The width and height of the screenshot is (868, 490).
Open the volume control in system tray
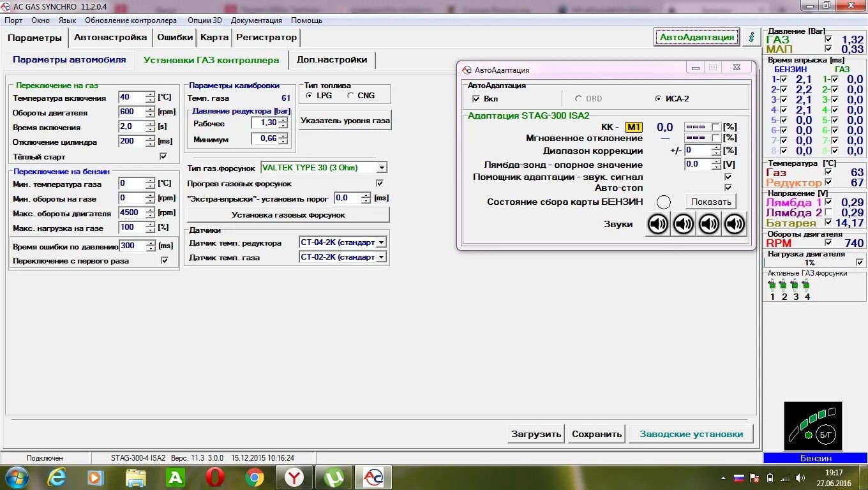(x=800, y=477)
